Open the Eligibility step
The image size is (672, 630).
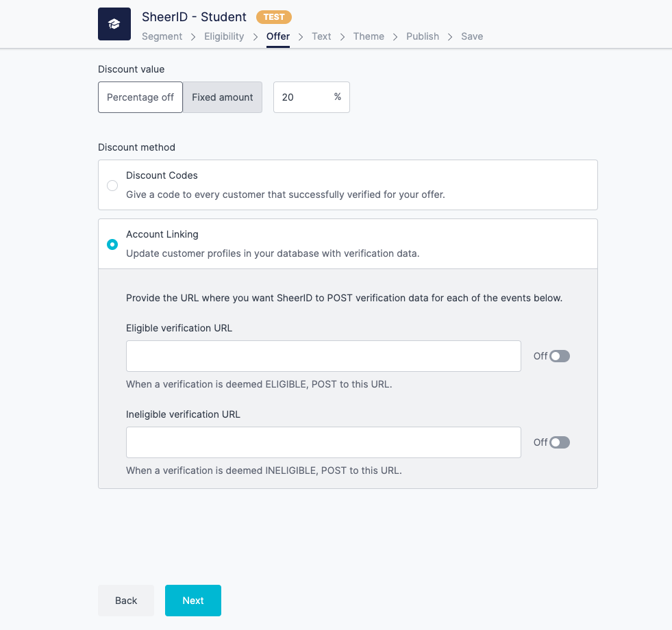pos(223,36)
